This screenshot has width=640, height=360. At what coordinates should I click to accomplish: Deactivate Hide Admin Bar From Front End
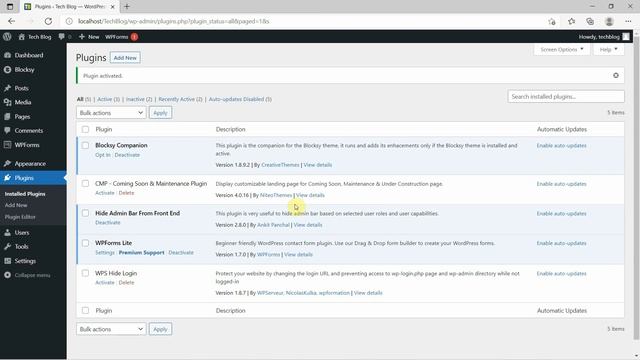tap(108, 223)
